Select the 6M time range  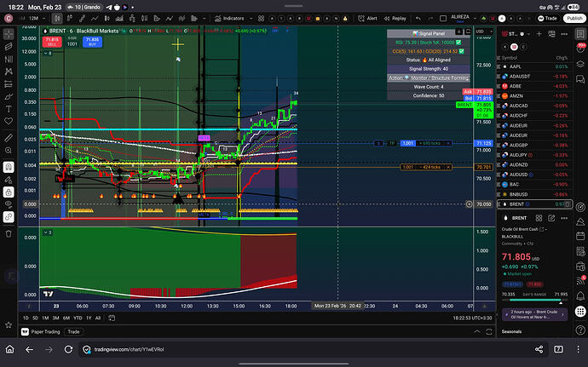point(66,318)
